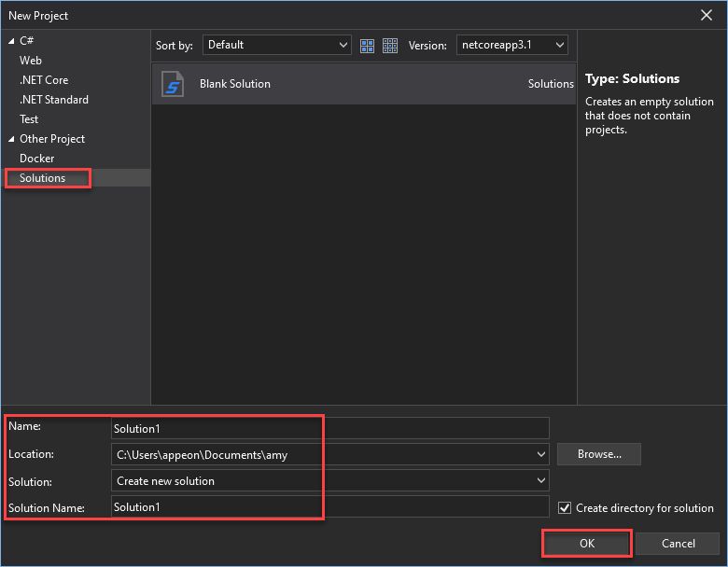
Task: Click the Cancel button
Action: 678,544
